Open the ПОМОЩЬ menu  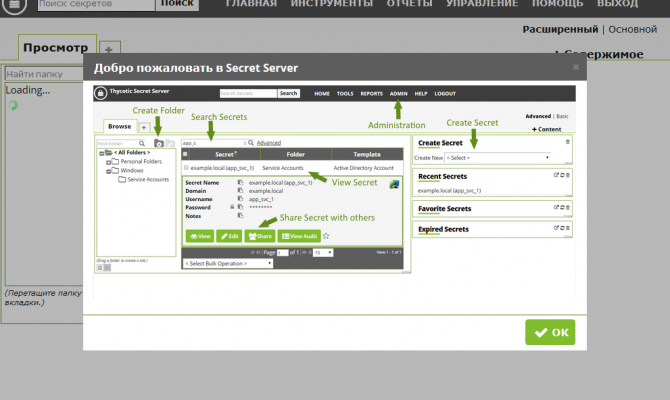pos(557,4)
